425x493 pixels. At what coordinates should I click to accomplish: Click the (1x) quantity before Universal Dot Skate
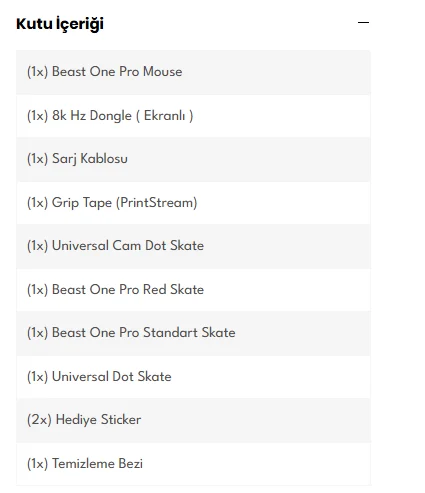[x=37, y=377]
